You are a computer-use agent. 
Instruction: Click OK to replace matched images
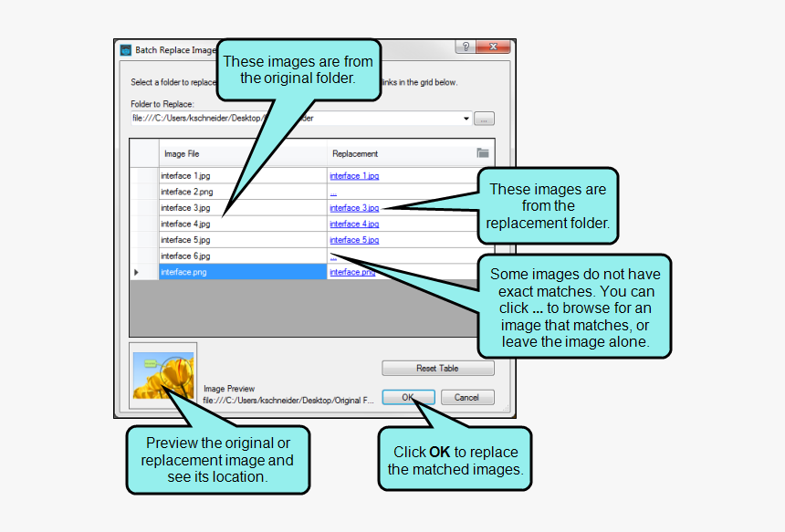(408, 397)
